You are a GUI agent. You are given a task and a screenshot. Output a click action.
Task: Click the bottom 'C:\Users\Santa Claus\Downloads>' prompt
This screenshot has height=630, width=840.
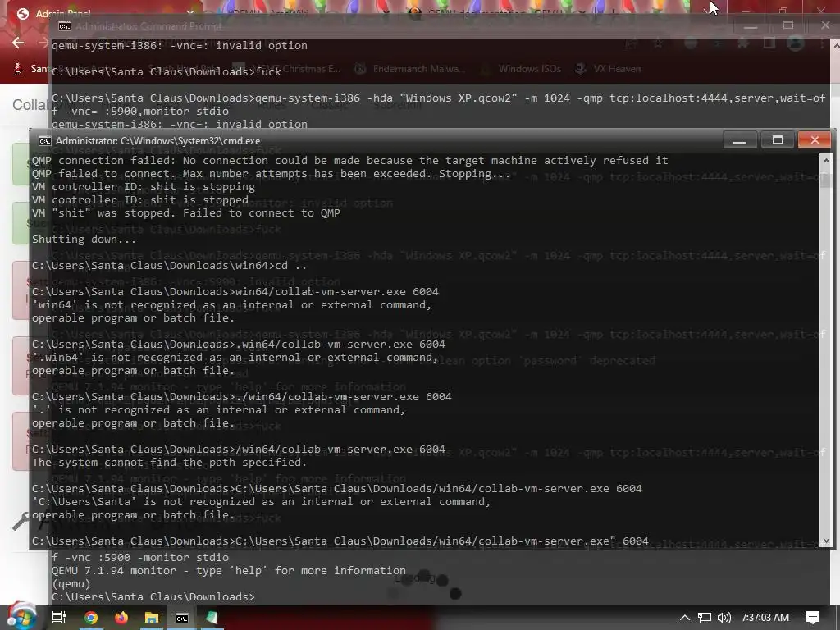coord(153,597)
